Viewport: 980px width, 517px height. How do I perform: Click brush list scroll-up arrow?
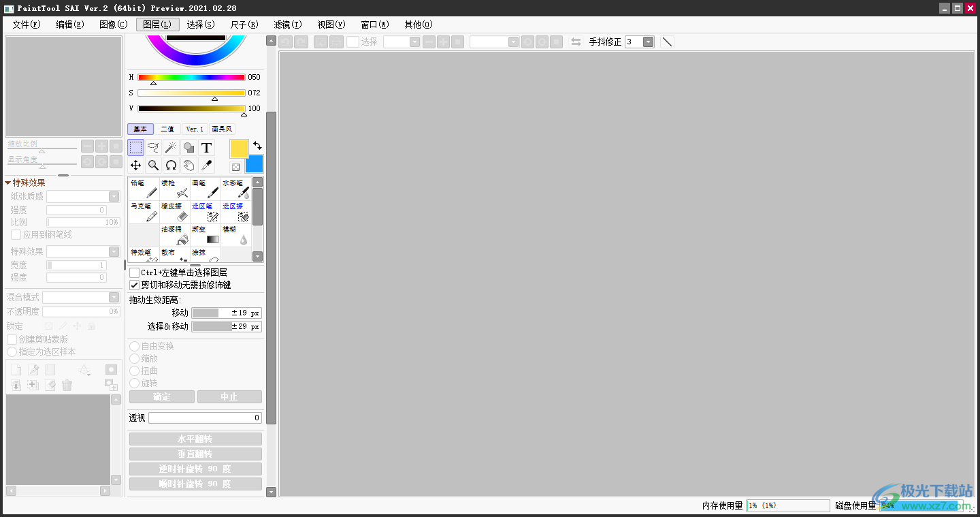(257, 183)
